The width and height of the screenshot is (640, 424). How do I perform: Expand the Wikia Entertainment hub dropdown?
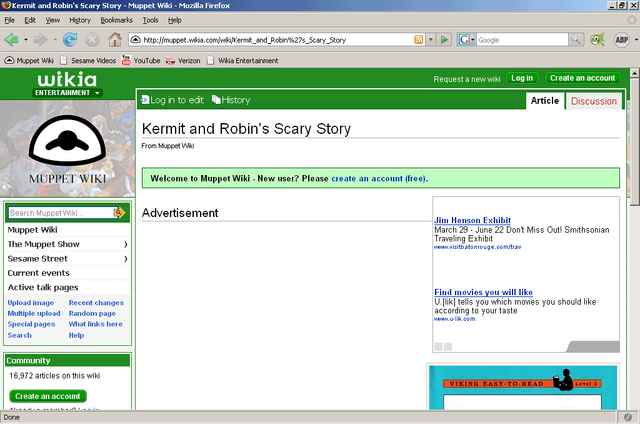[97, 93]
